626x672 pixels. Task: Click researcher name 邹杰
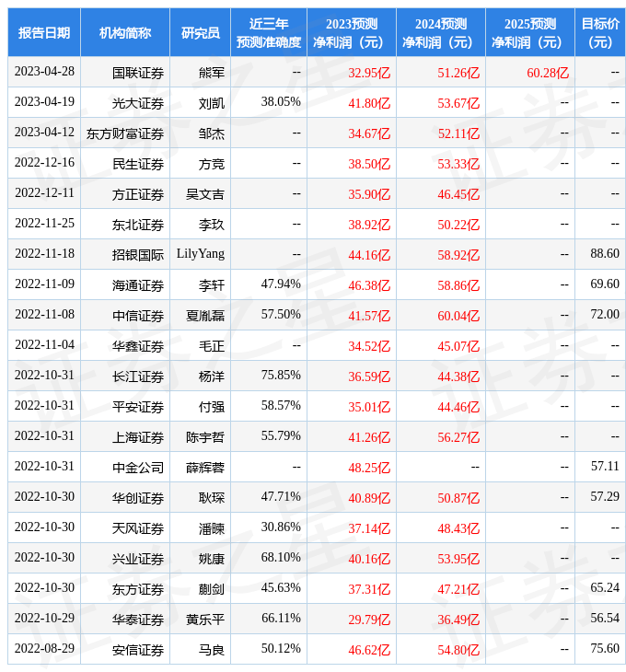click(x=212, y=133)
